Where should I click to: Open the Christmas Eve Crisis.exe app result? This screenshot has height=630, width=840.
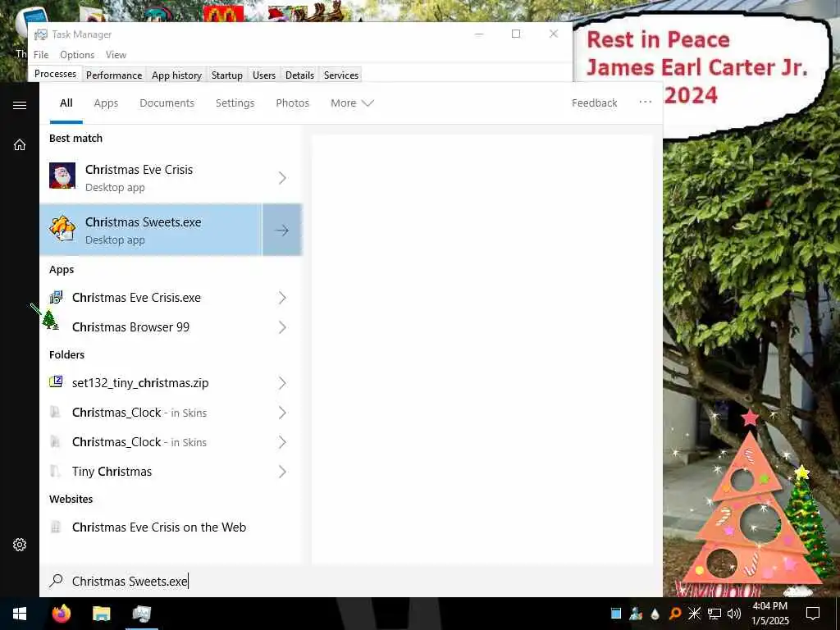[171, 298]
